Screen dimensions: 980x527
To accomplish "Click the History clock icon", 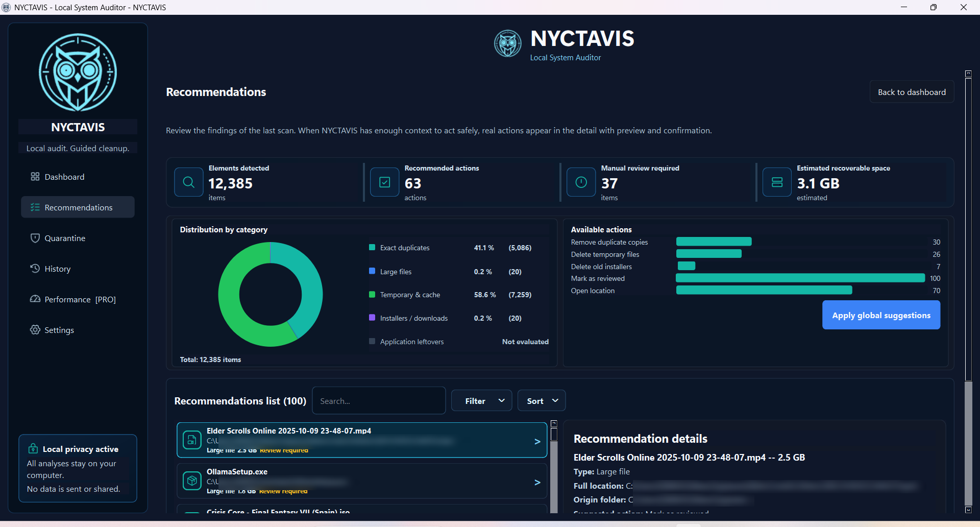I will coord(35,269).
